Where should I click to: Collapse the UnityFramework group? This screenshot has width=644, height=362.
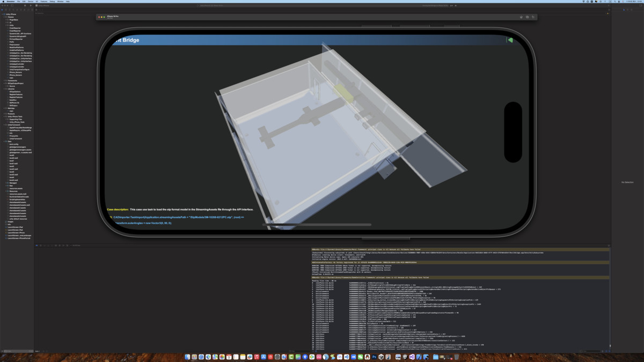4,125
